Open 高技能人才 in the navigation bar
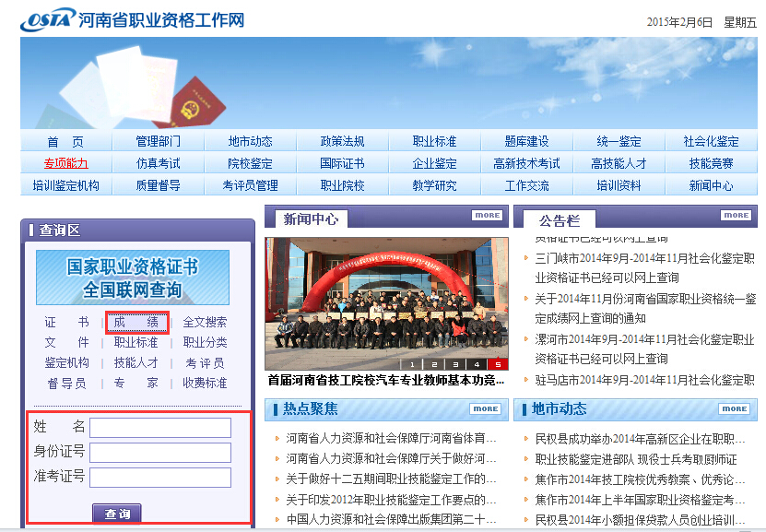This screenshot has width=766, height=532. pos(619,163)
